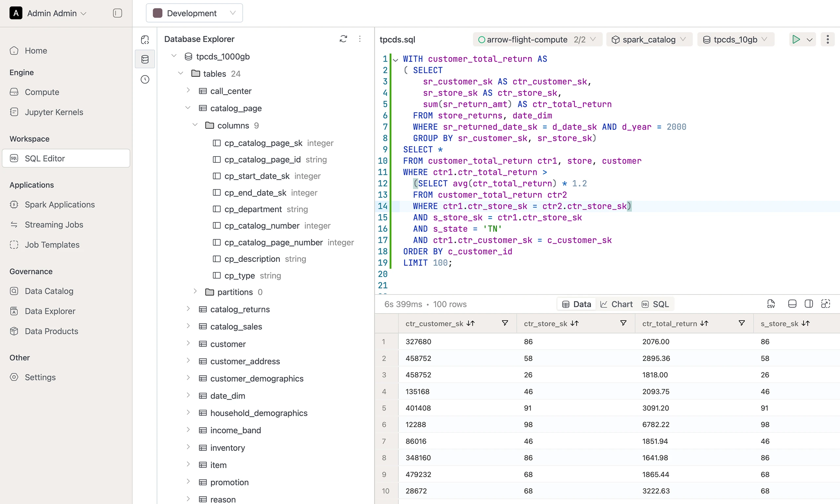Fold the WITH block on line 1
The image size is (840, 504).
(395, 60)
